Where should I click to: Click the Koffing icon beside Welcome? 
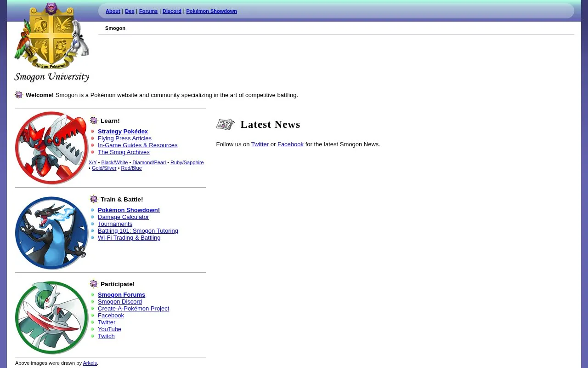19,95
